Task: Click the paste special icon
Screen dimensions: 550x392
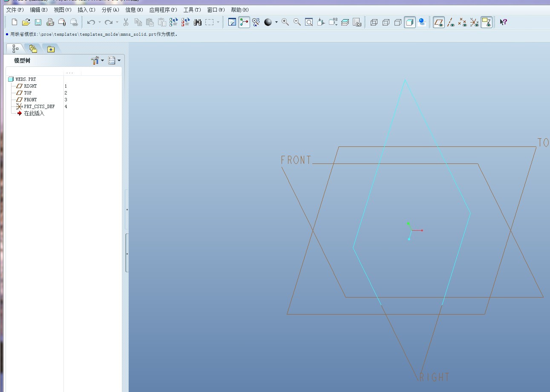Action: pos(162,22)
